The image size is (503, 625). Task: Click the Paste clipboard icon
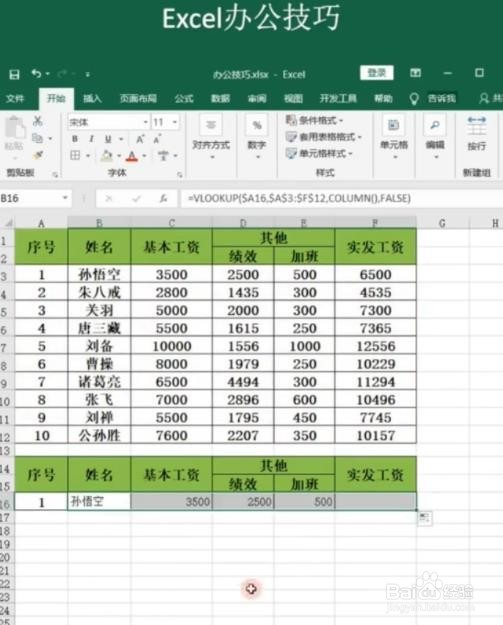14,128
